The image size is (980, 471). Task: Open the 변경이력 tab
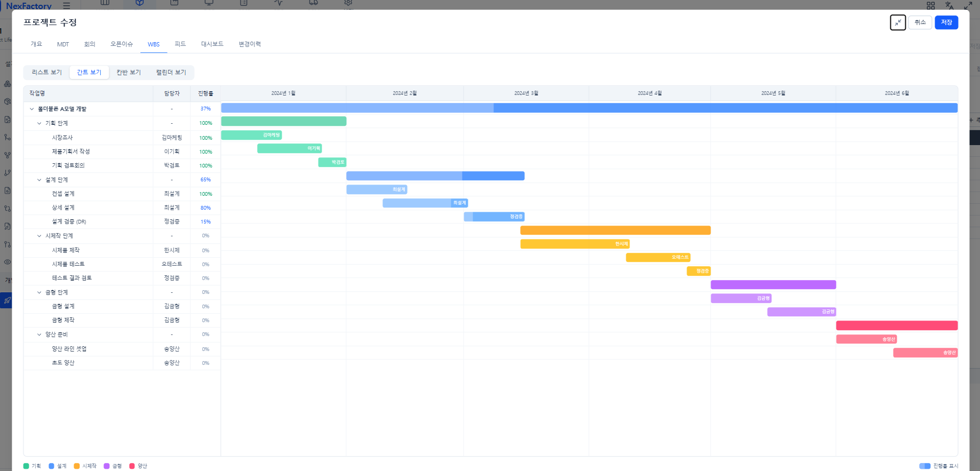coord(250,44)
